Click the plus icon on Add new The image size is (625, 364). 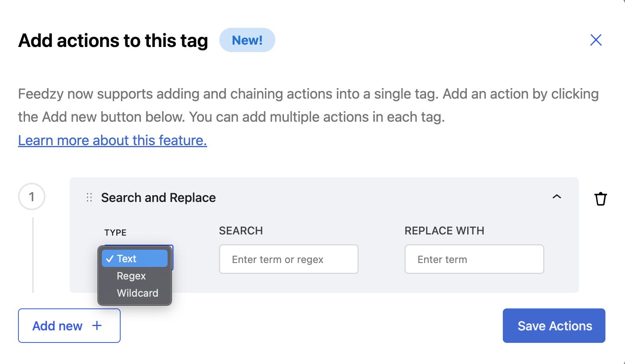96,325
